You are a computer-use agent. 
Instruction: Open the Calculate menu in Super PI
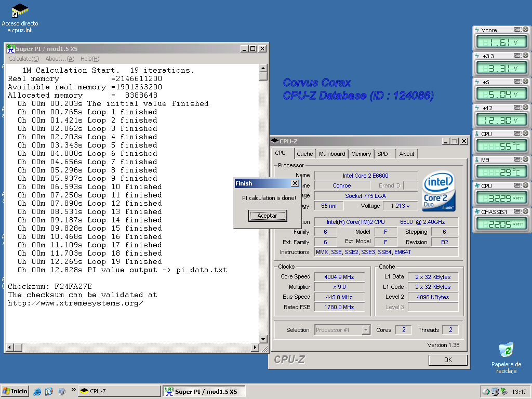(23, 59)
